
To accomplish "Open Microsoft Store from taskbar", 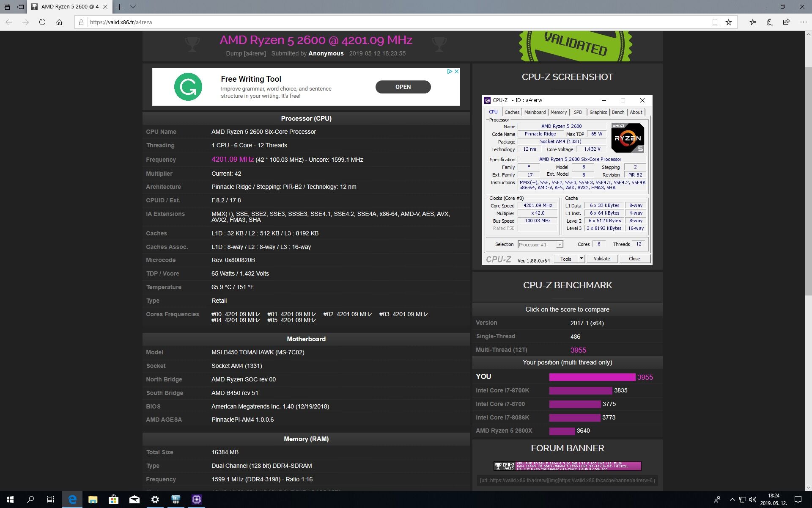I will [x=113, y=500].
